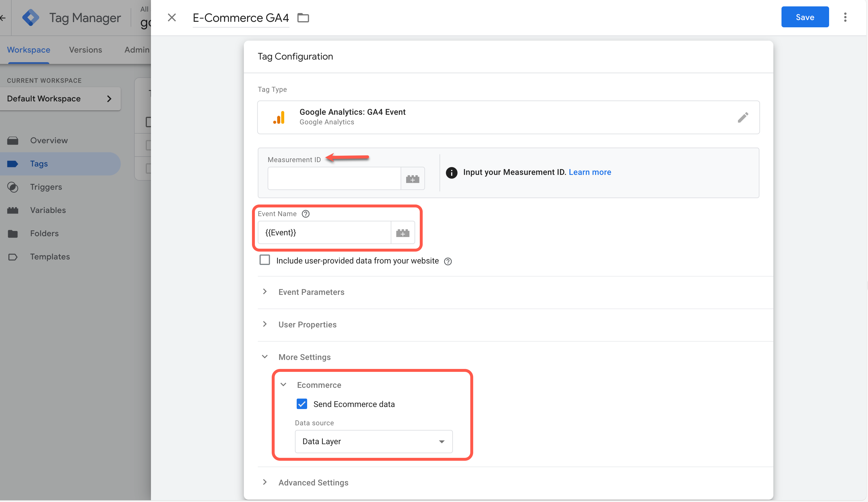868x502 pixels.
Task: Switch to the Workspace tab
Action: click(x=28, y=50)
